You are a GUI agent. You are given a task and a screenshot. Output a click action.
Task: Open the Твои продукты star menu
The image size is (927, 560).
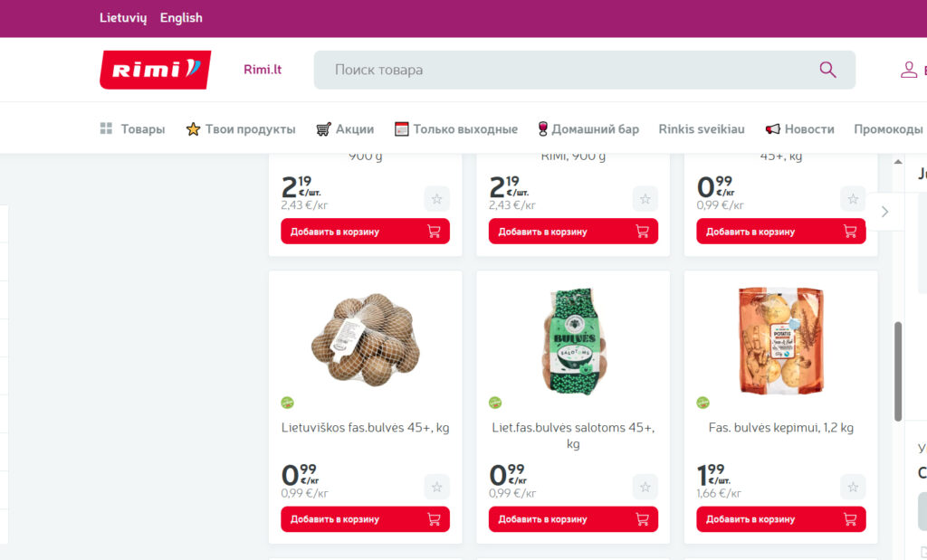tap(241, 128)
